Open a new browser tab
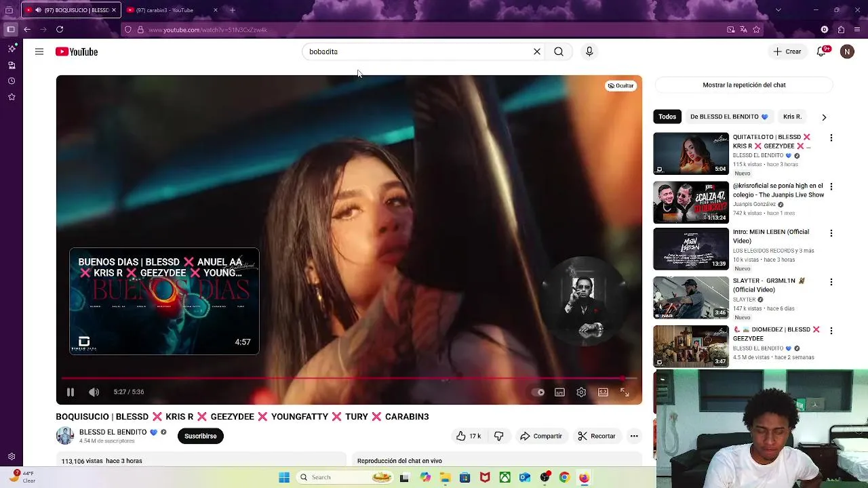 point(233,10)
